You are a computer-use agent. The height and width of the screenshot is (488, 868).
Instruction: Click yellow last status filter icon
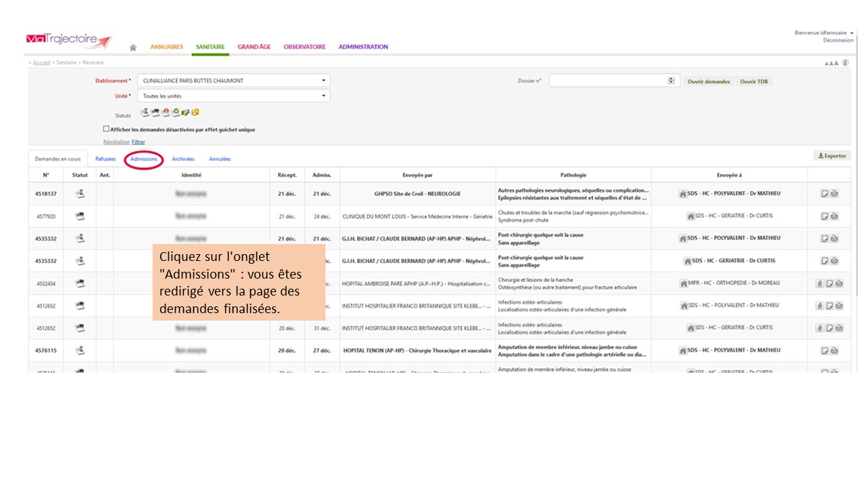[195, 113]
